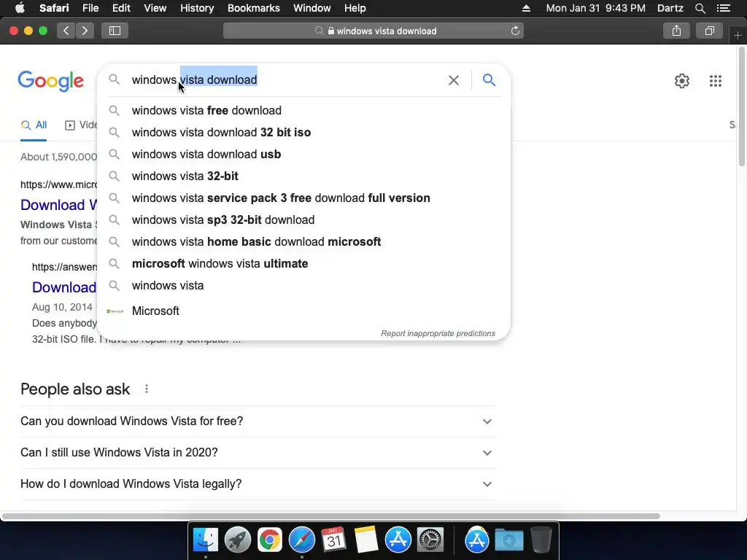Clear the Google search box with X
Image resolution: width=747 pixels, height=560 pixels.
tap(454, 80)
